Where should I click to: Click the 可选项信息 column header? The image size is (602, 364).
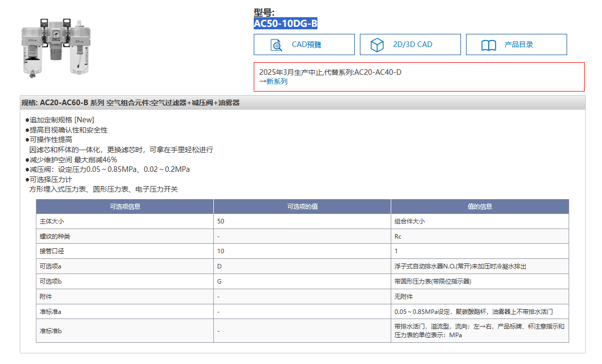tap(125, 207)
